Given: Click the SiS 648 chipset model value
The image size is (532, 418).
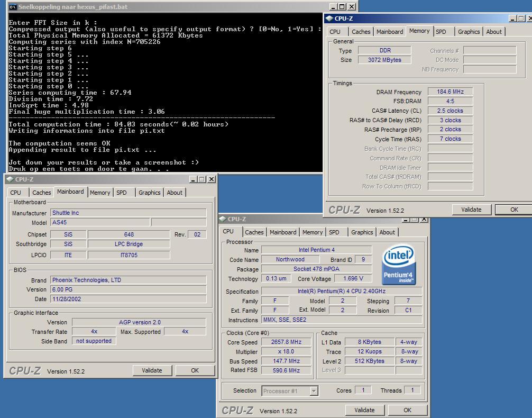Looking at the screenshot, I should (129, 234).
